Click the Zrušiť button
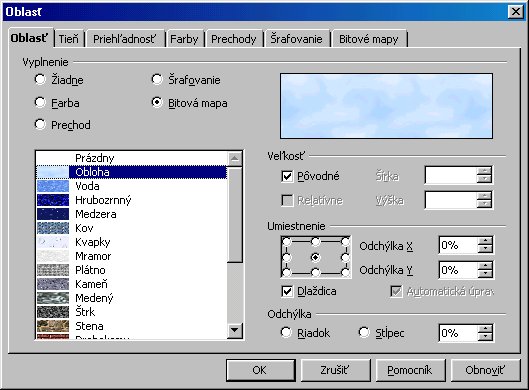The height and width of the screenshot is (390, 529). [335, 370]
